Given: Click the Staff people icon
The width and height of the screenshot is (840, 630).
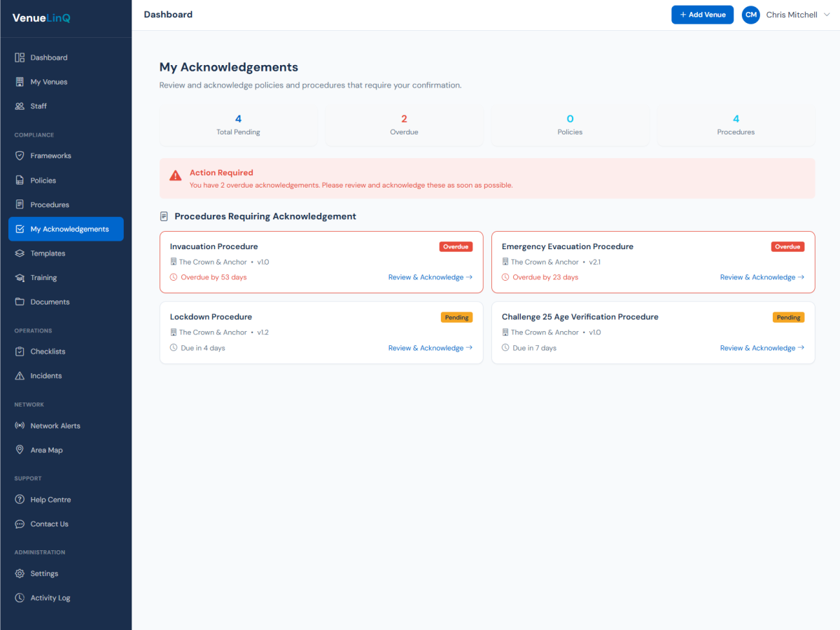Looking at the screenshot, I should point(20,106).
